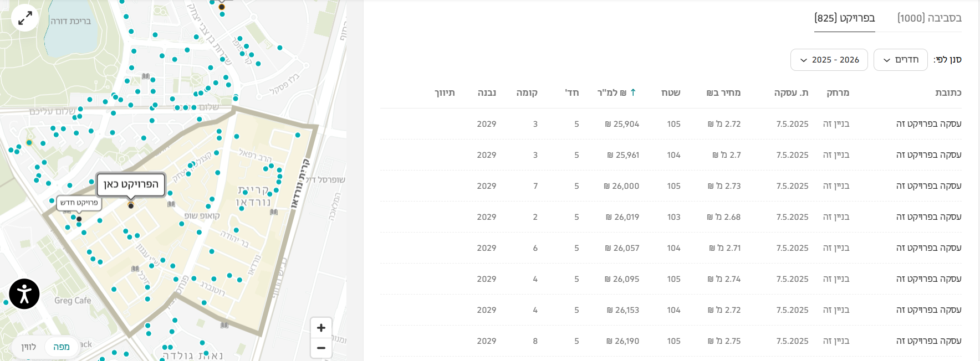This screenshot has height=361, width=980.
Task: Select the בפרויקט (825) tab
Action: point(844,18)
